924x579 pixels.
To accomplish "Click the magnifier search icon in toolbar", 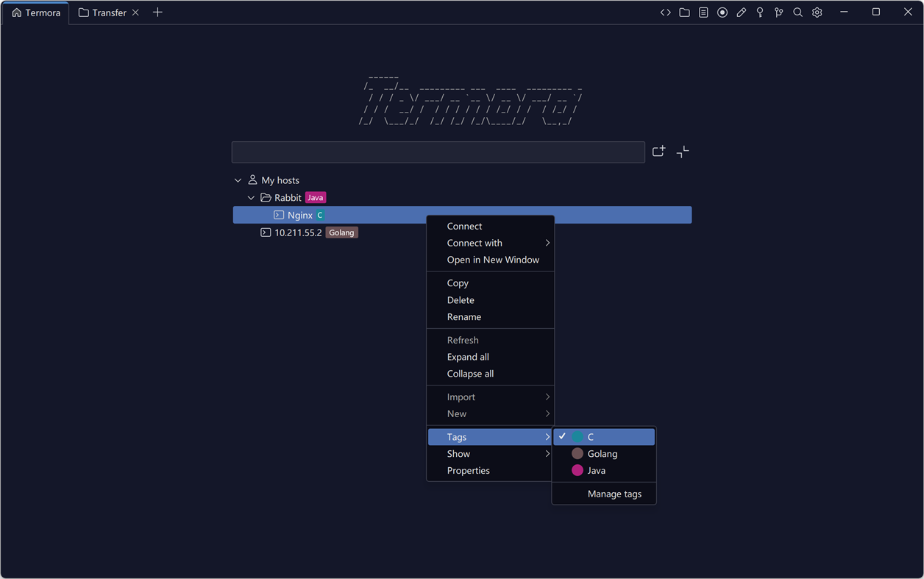I will click(x=797, y=13).
